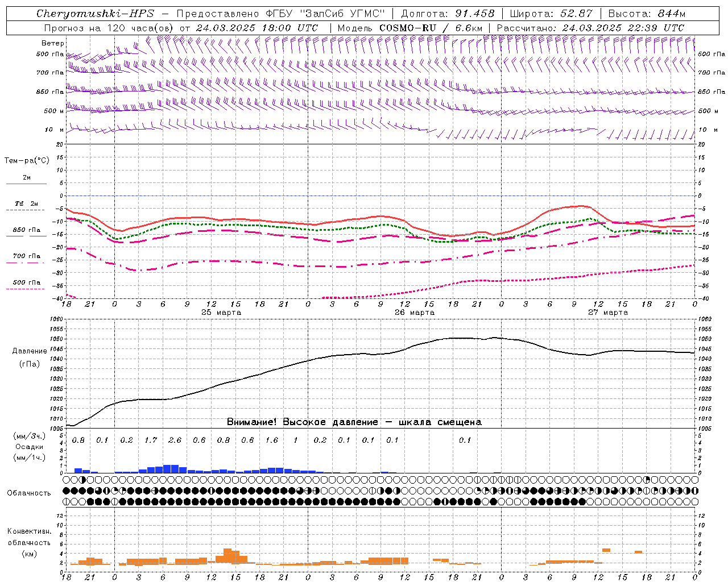Click the Ветер panel label

click(52, 43)
